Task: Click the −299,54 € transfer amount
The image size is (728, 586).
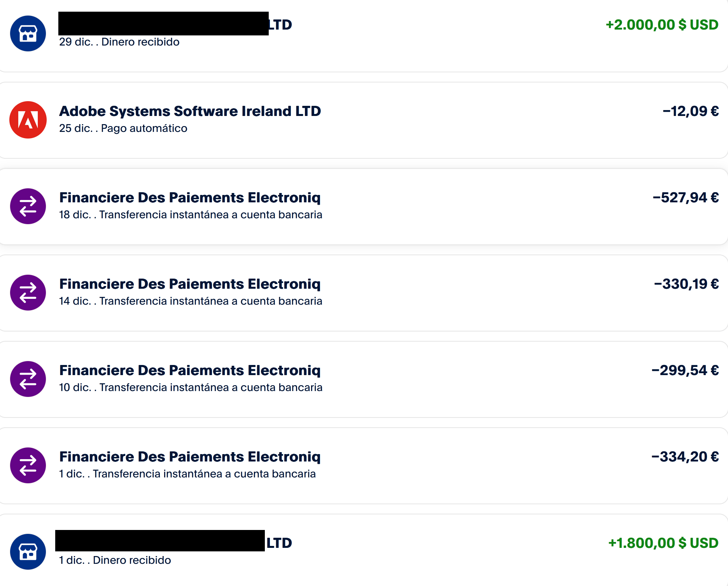Action: [685, 370]
